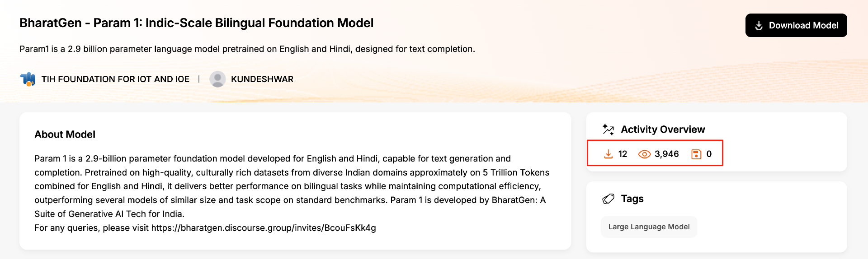
Task: Click the 3,946 views count
Action: pyautogui.click(x=667, y=154)
